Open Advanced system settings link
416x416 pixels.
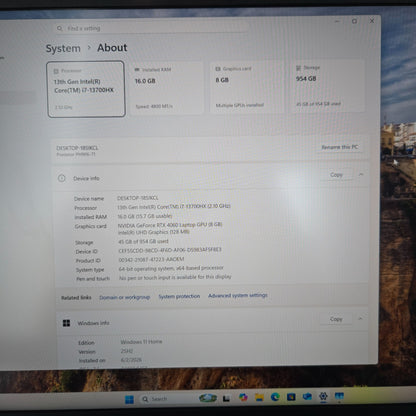point(238,295)
